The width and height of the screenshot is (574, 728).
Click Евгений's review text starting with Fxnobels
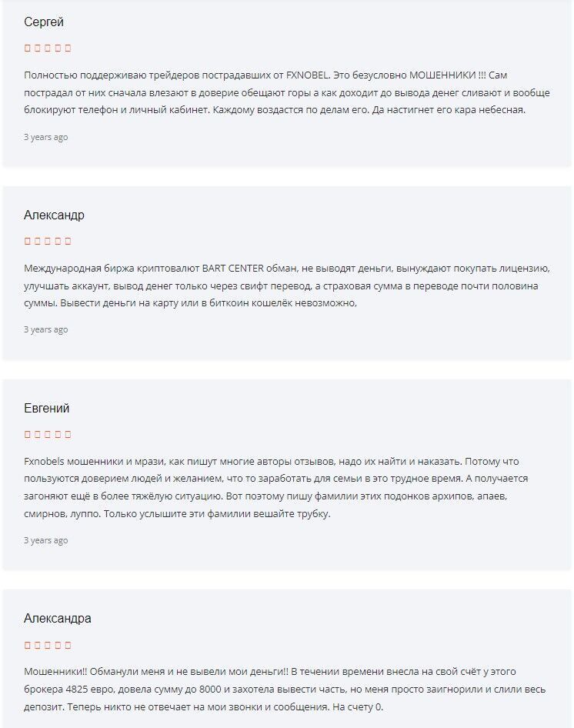(x=276, y=487)
